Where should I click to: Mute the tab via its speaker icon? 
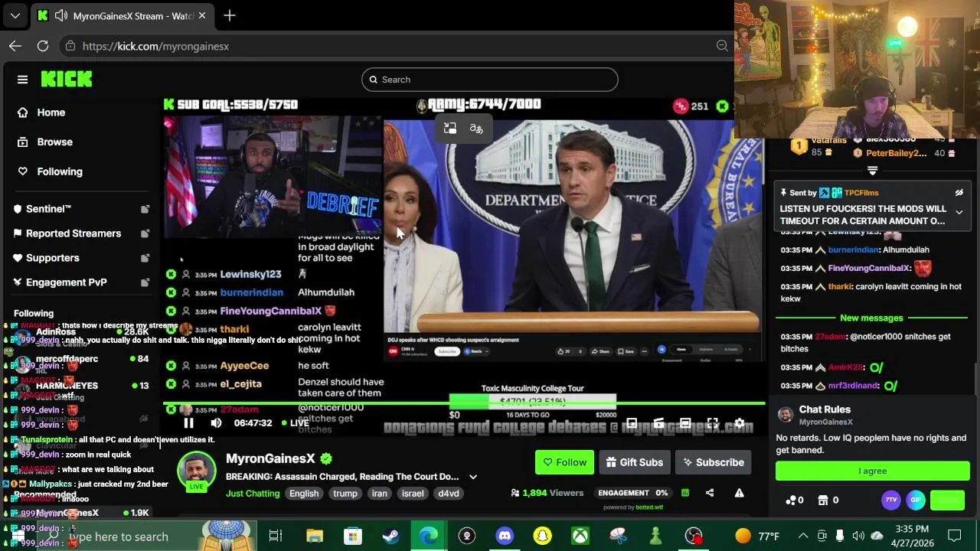(60, 15)
